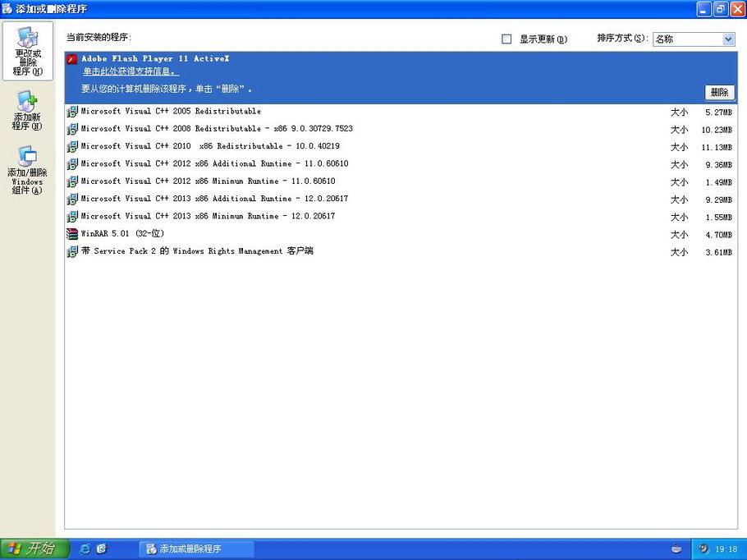Image resolution: width=747 pixels, height=560 pixels.
Task: Click the 10.23MB size value
Action: pos(717,130)
